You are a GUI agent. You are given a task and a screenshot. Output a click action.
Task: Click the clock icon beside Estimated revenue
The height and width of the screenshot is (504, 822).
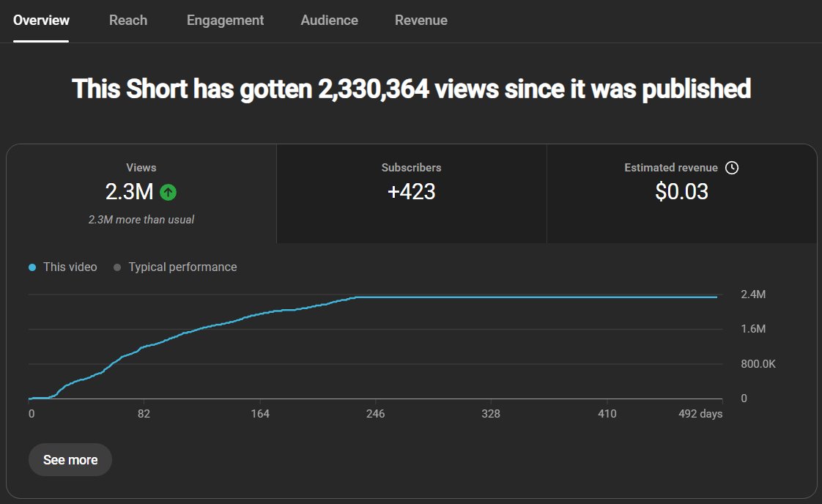[x=732, y=168]
